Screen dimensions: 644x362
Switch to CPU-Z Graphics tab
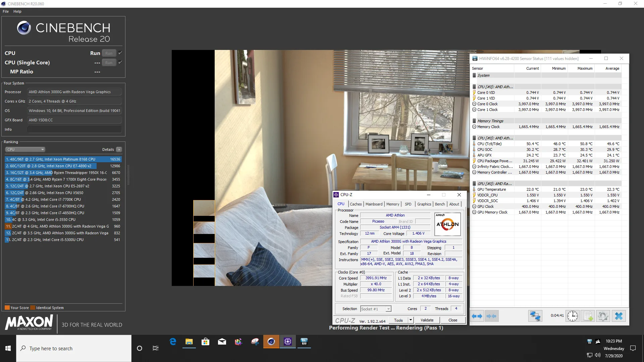(424, 204)
